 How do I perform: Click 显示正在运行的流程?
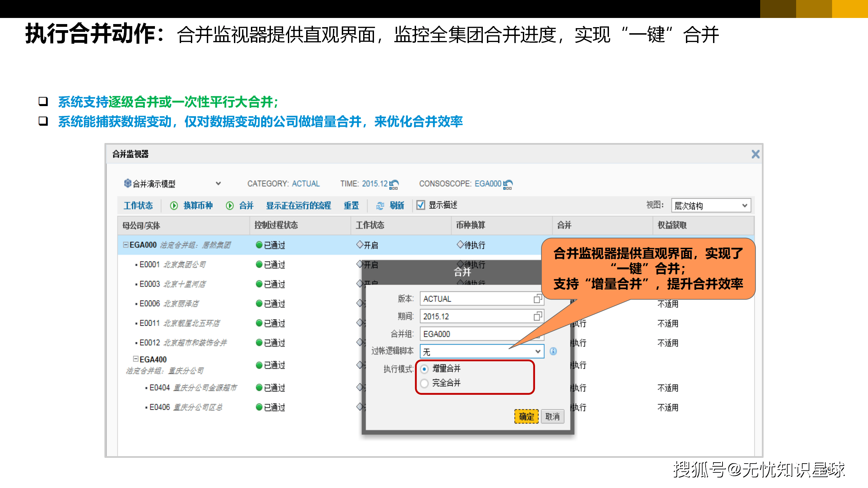pos(298,205)
